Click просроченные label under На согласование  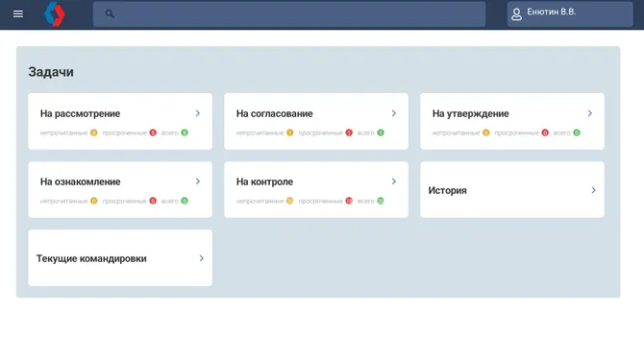click(x=320, y=132)
